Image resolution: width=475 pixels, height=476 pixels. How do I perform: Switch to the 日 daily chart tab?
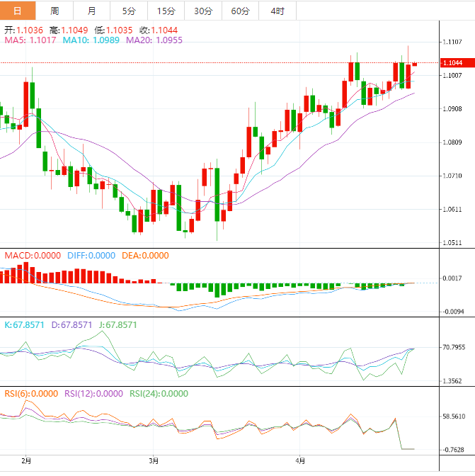click(x=18, y=11)
